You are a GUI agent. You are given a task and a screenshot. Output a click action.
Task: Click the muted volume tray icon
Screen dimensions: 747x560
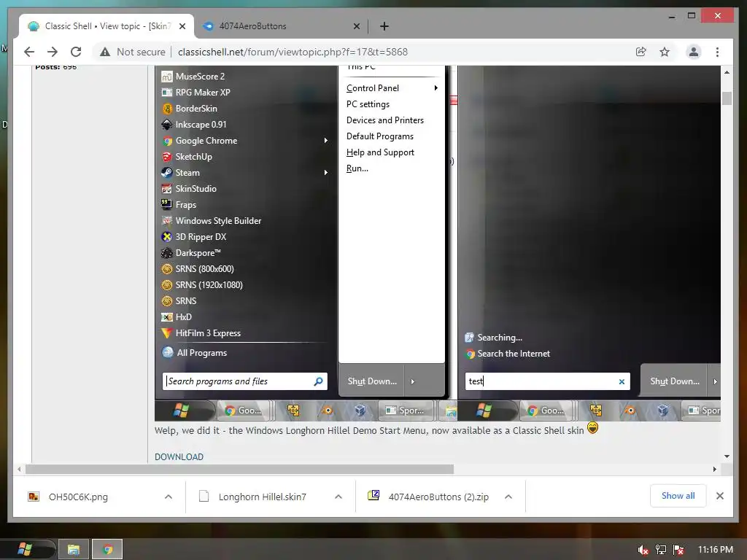click(643, 550)
